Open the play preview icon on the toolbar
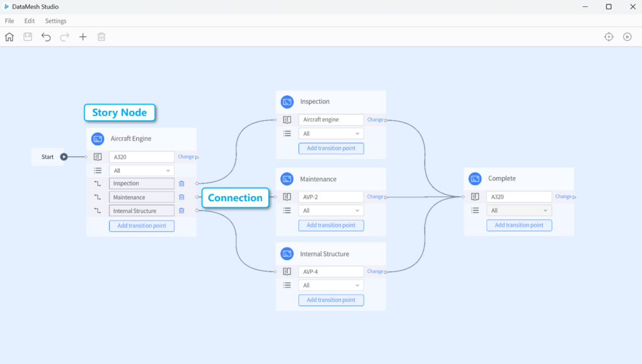Image resolution: width=642 pixels, height=364 pixels. [627, 36]
